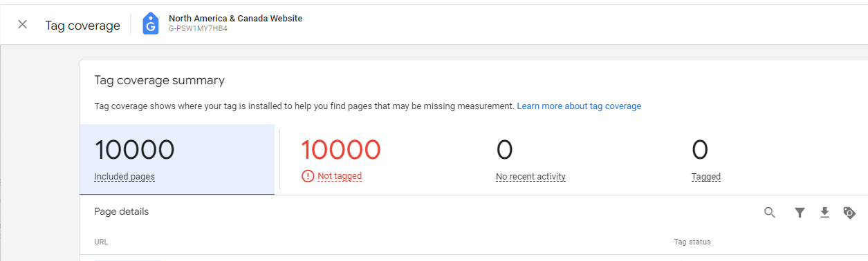Click the North America & Canada Website title
Image resolution: width=868 pixels, height=261 pixels.
pyautogui.click(x=235, y=19)
